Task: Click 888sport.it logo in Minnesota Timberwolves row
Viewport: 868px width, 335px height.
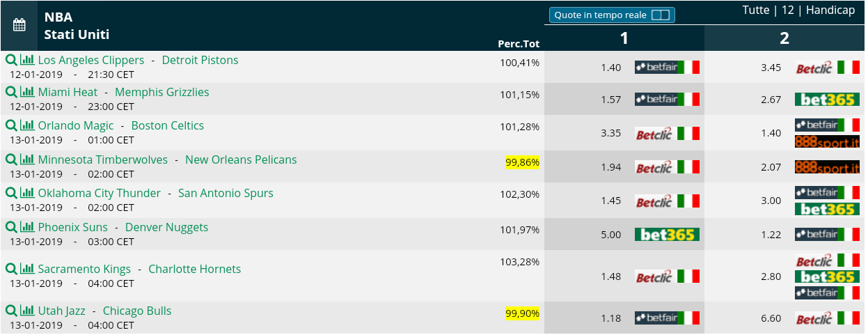Action: (827, 167)
